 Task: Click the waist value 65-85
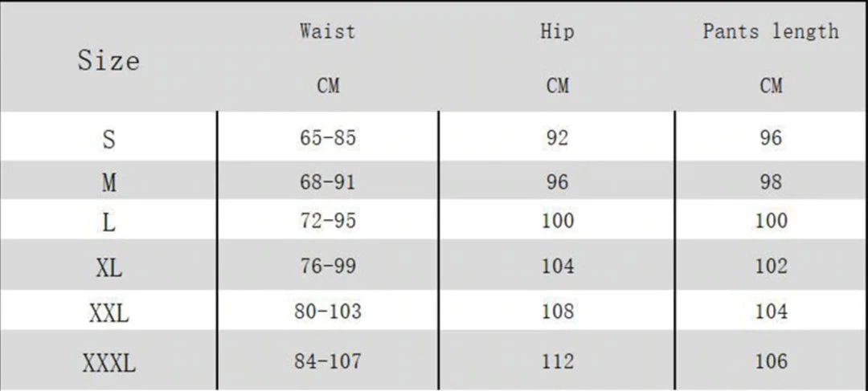pos(327,138)
